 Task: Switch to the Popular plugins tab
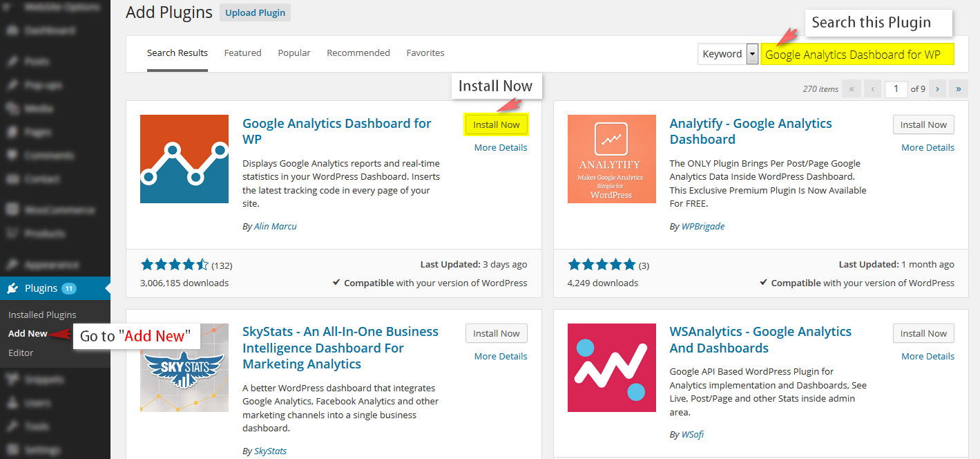(294, 53)
